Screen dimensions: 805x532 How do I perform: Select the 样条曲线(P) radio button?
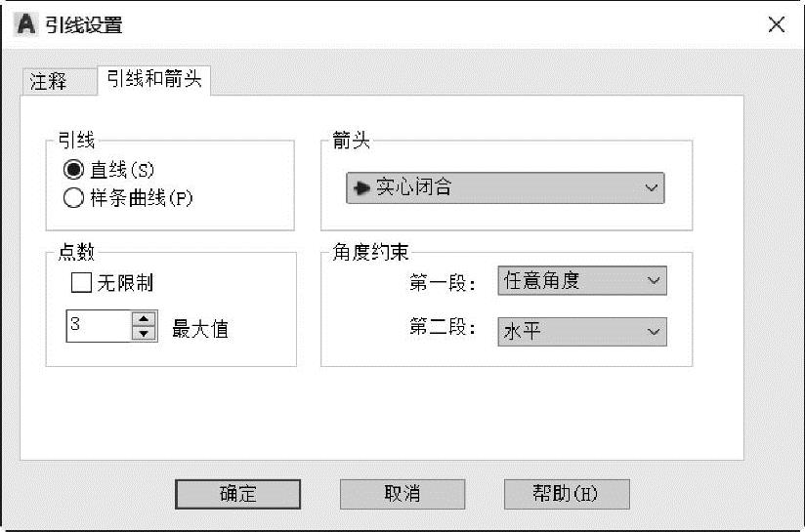[73, 197]
